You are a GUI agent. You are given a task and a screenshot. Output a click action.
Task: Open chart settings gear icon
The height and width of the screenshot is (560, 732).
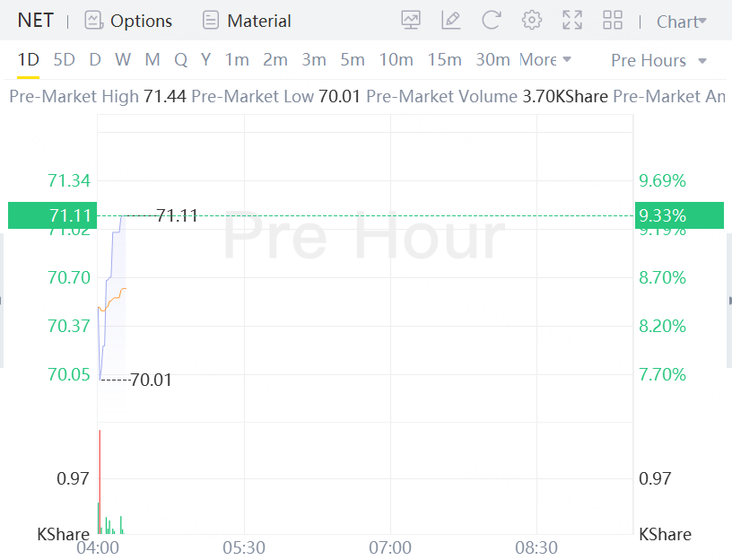(532, 21)
